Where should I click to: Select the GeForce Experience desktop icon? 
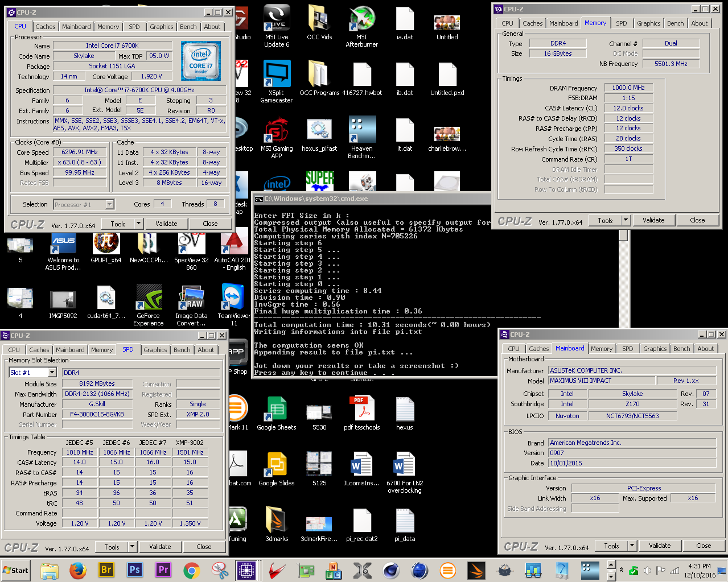[149, 305]
